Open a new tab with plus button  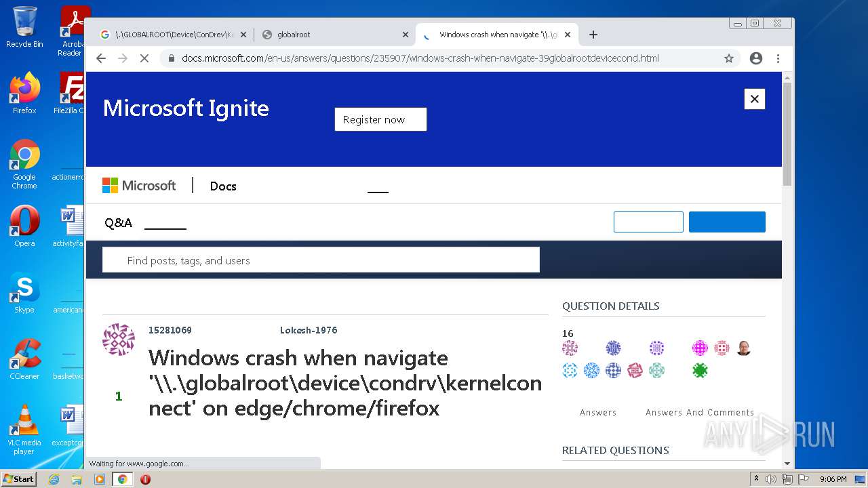[x=593, y=35]
